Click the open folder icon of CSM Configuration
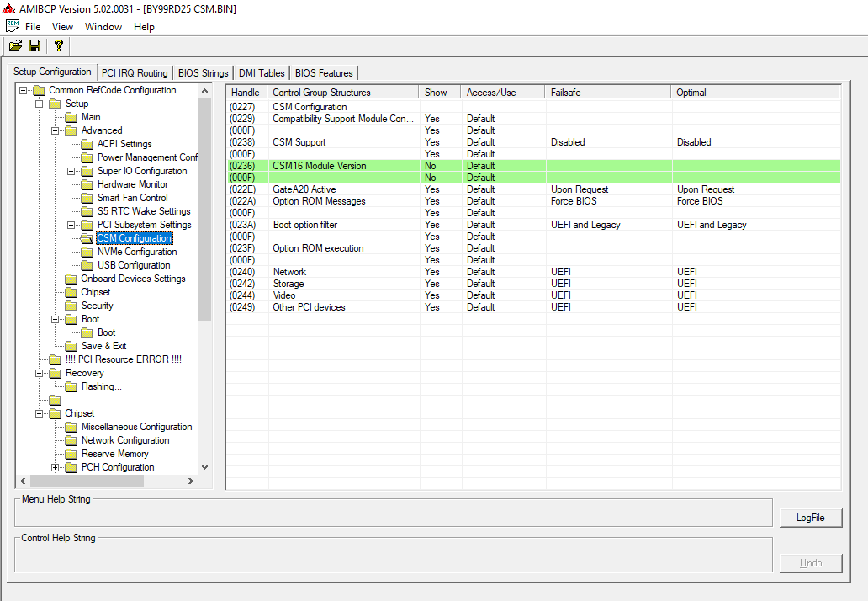This screenshot has height=601, width=868. 87,238
